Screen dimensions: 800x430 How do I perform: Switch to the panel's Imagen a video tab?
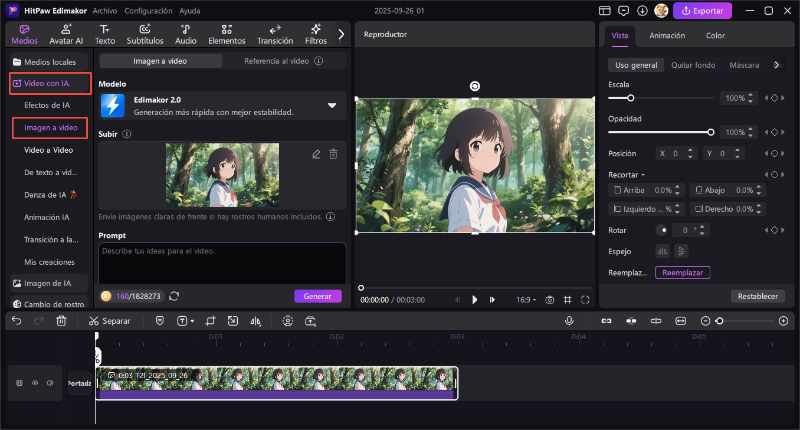coord(160,61)
